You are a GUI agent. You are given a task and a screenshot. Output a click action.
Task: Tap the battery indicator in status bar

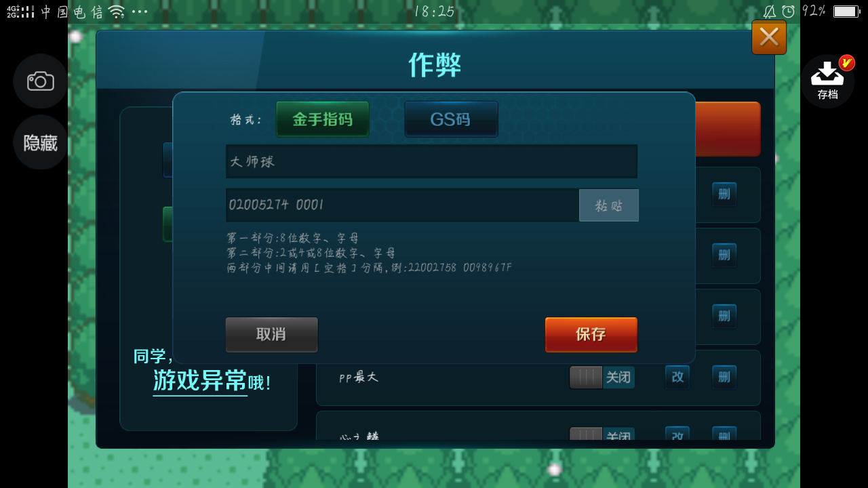[846, 12]
